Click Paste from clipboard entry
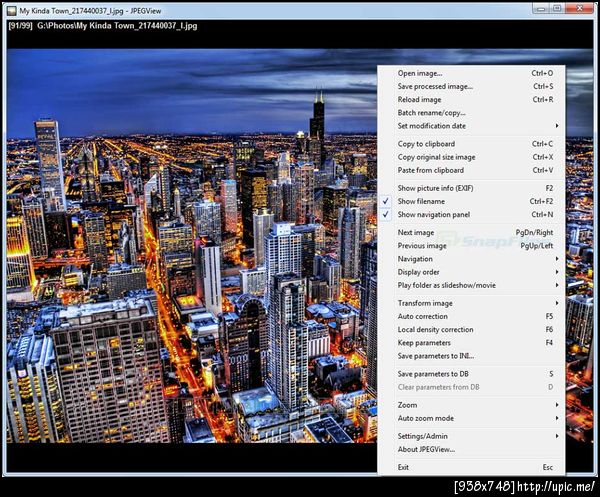The image size is (600, 497). [x=471, y=170]
